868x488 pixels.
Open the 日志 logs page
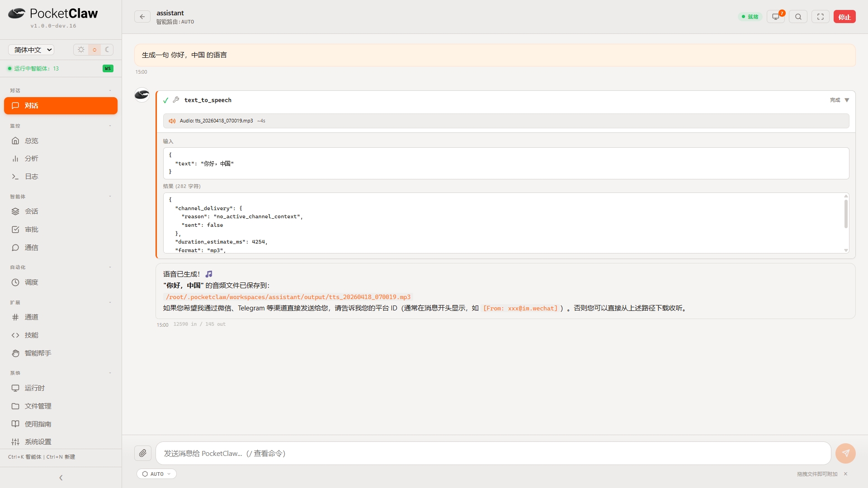point(61,177)
